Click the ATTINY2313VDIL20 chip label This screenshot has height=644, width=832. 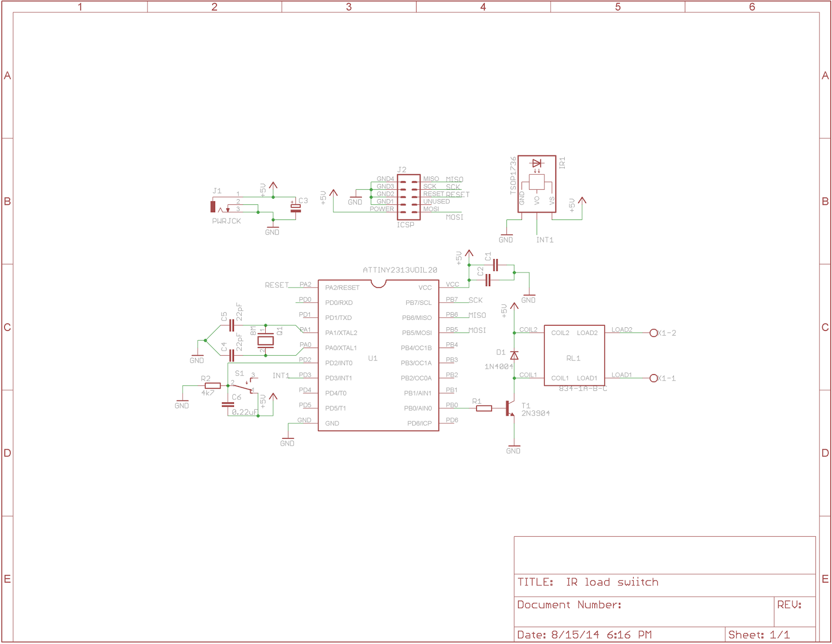[x=400, y=270]
